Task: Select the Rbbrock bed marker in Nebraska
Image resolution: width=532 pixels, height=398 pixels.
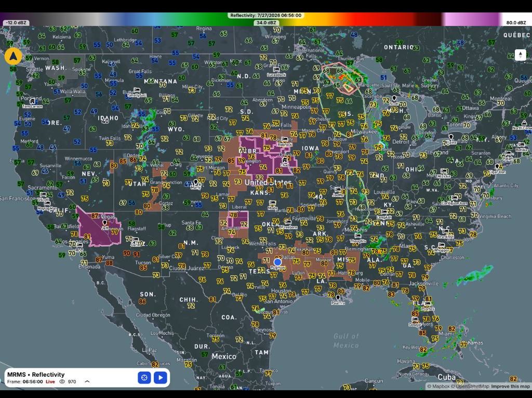Action: point(285,140)
